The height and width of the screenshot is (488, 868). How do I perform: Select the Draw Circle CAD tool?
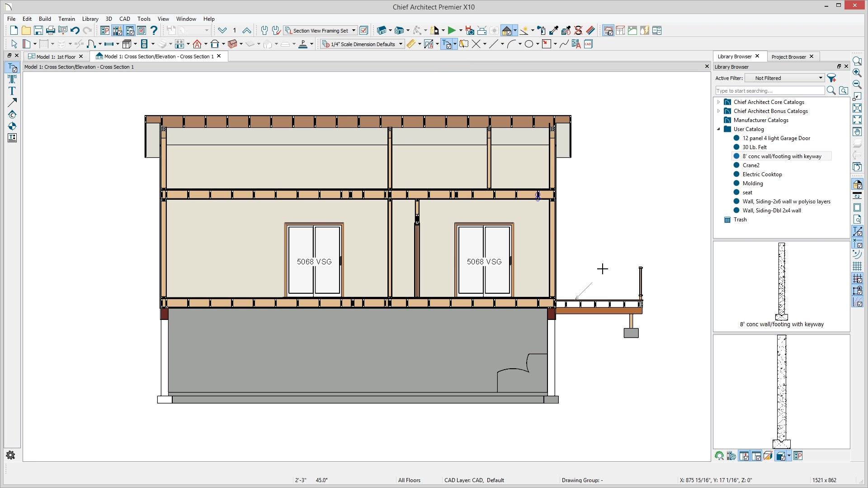(528, 44)
